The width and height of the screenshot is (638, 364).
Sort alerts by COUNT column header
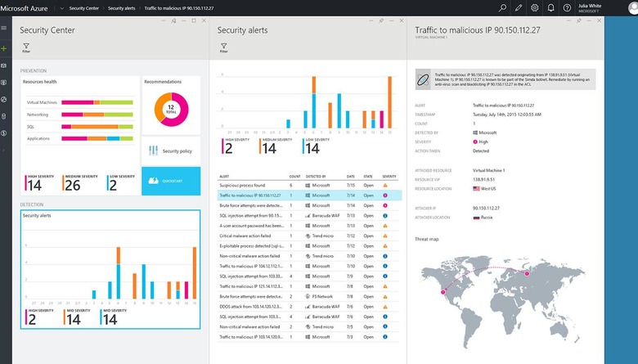pos(294,177)
